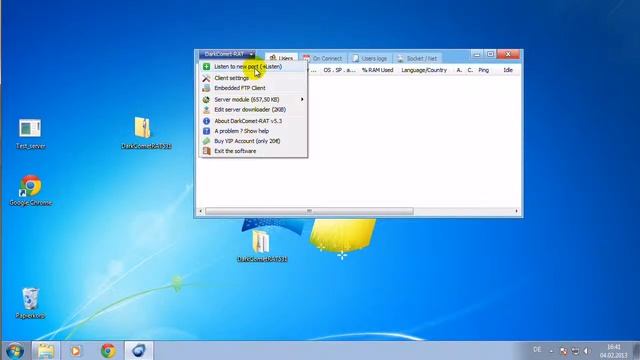Open Windows Explorer from the taskbar
The image size is (640, 360).
[x=46, y=351]
